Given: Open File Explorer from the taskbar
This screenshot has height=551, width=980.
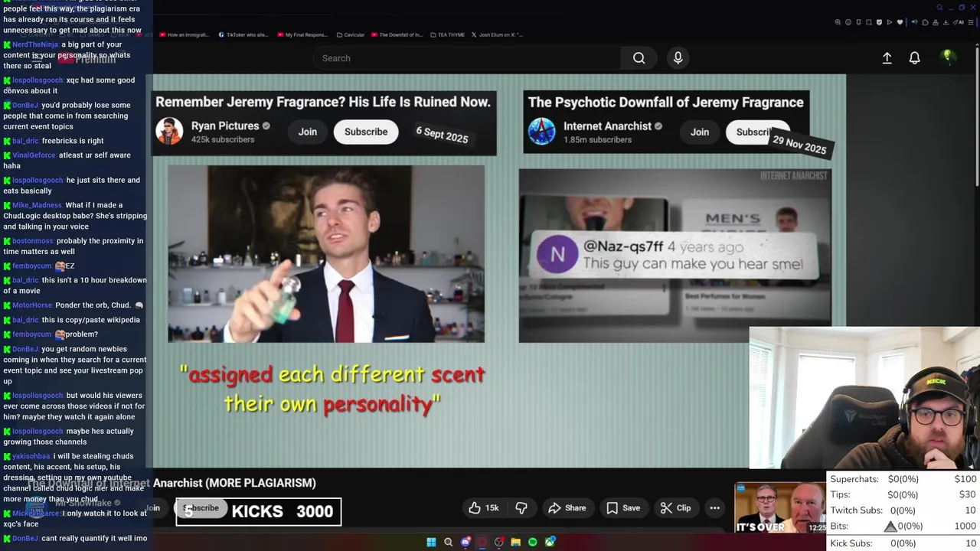Looking at the screenshot, I should coord(515,542).
